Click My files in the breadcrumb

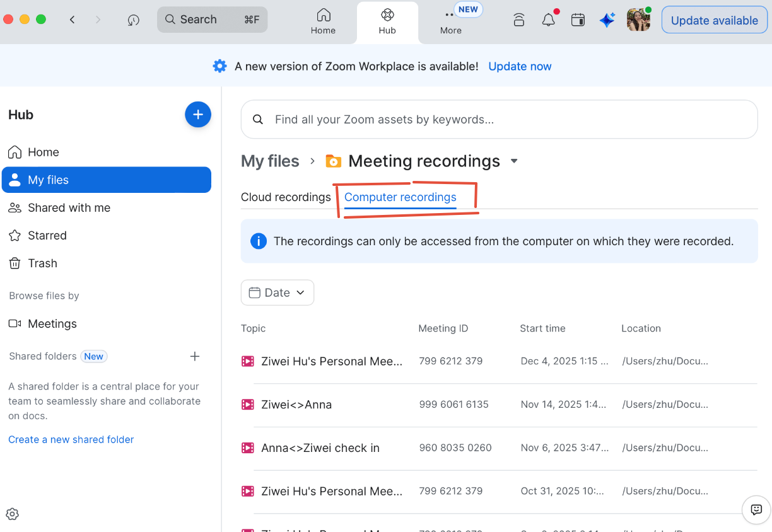(270, 161)
